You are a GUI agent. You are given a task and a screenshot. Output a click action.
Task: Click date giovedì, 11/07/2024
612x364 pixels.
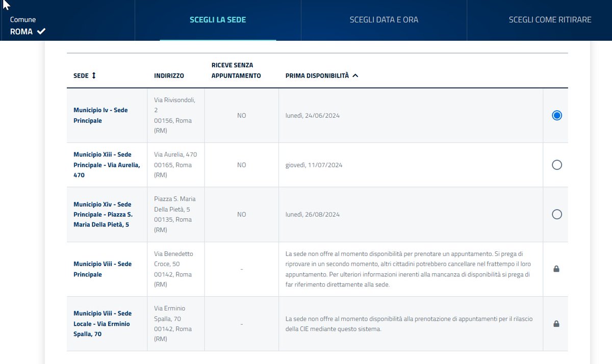[x=314, y=165]
